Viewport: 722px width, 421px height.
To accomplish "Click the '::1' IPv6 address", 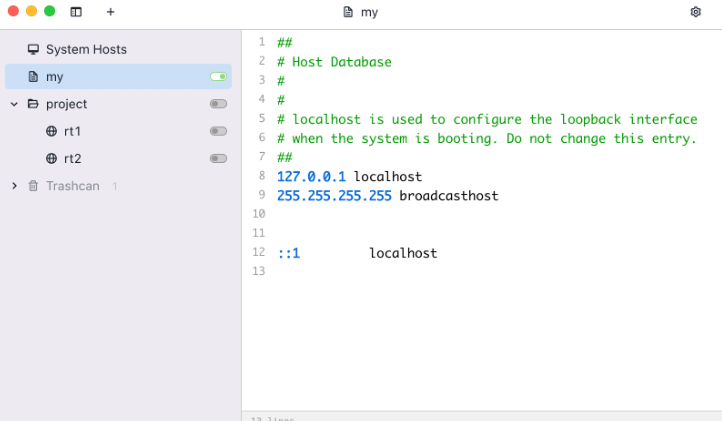I will click(289, 253).
